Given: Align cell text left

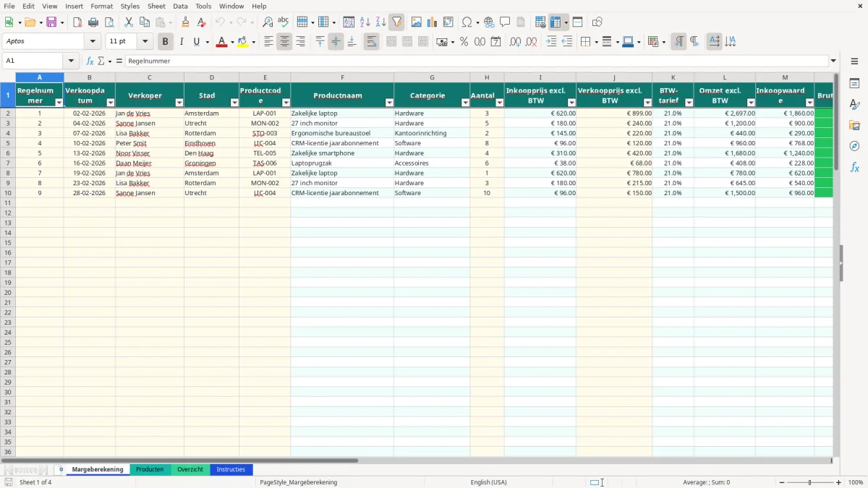Looking at the screenshot, I should click(x=268, y=42).
